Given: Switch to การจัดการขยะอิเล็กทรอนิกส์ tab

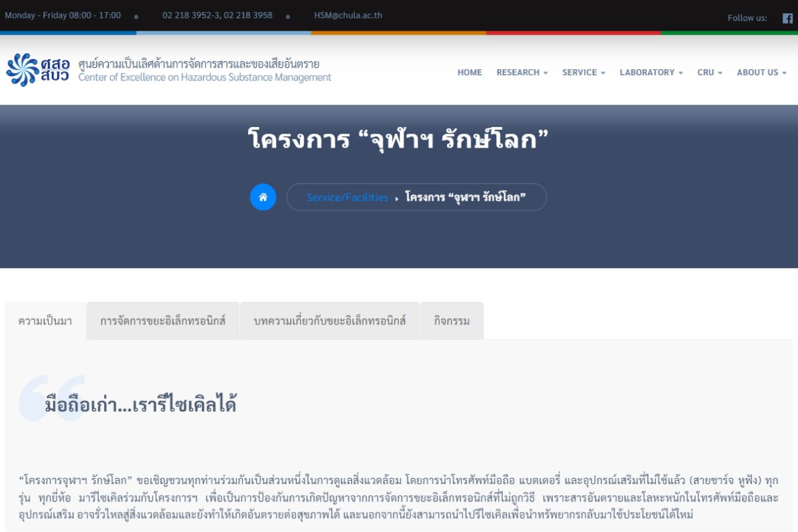Looking at the screenshot, I should click(x=163, y=321).
